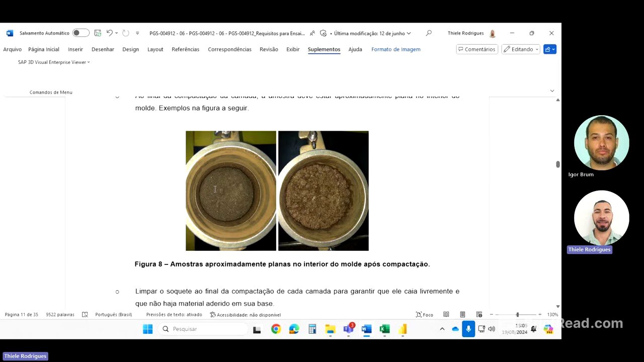Open the Inserir tab
This screenshot has height=362, width=644.
[x=75, y=49]
